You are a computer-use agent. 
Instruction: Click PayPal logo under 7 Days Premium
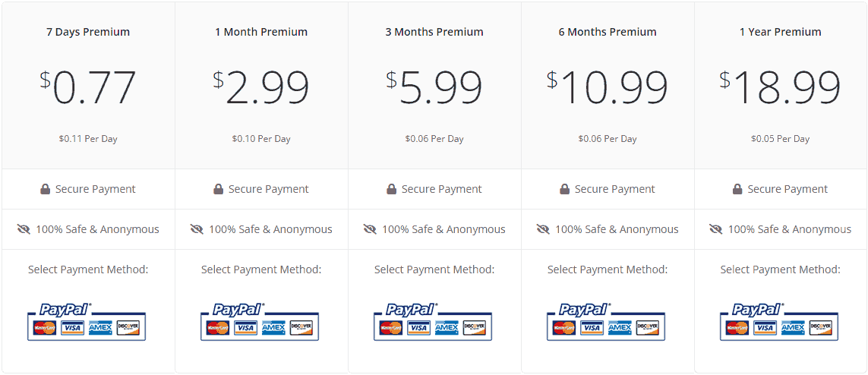tap(66, 309)
